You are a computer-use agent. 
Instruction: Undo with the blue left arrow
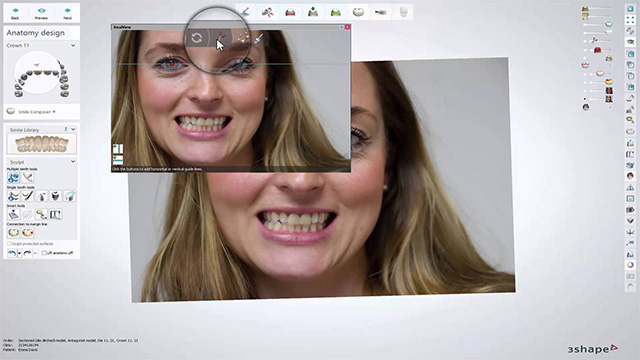[11, 253]
